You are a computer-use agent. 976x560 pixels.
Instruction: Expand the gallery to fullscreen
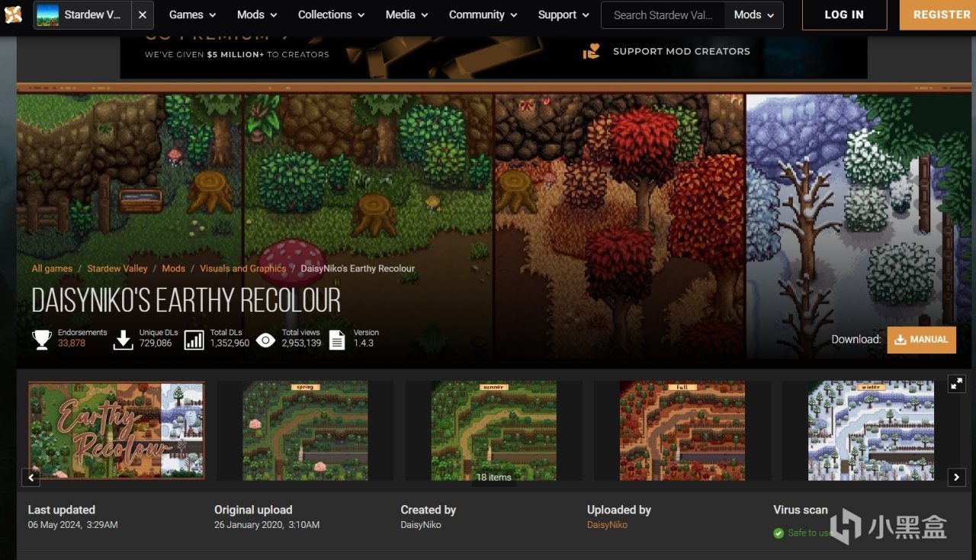click(957, 384)
